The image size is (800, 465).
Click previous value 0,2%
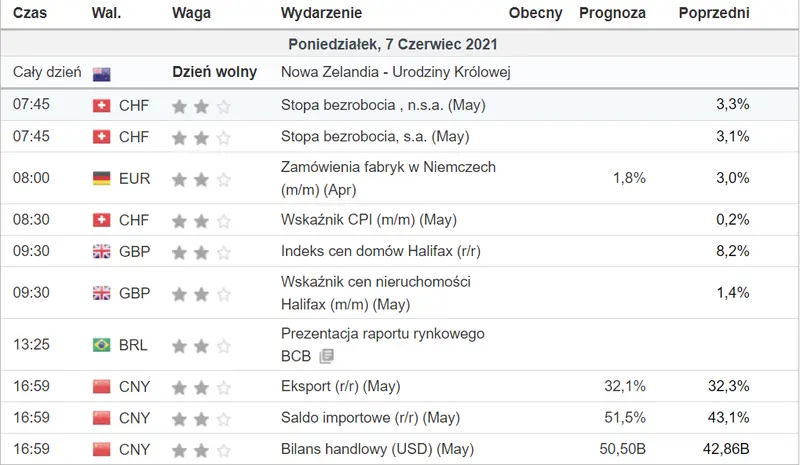(733, 219)
